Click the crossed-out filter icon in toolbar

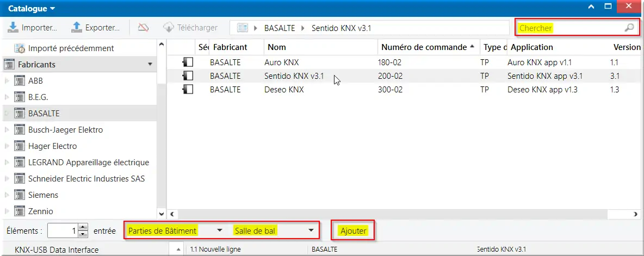tap(143, 28)
